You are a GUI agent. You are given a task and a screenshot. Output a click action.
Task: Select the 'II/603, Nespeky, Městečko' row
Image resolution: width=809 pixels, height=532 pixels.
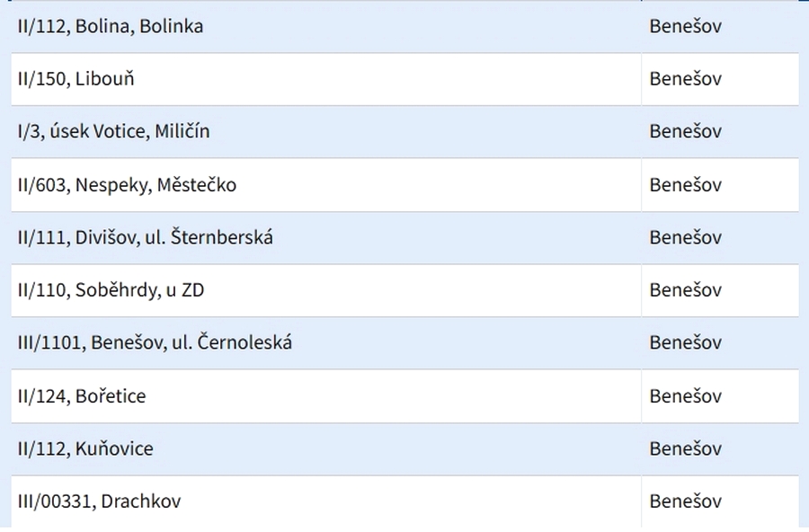point(127,185)
